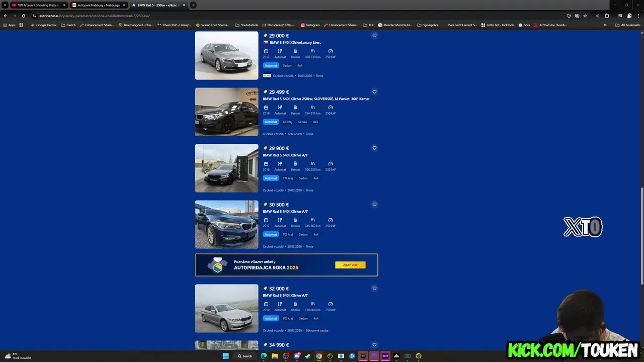The width and height of the screenshot is (644, 362).
Task: Select the BMW Rad 5 - 250kw tab
Action: (158, 5)
